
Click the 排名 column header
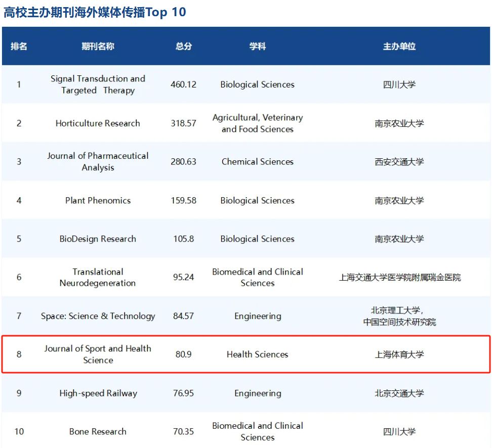[x=19, y=46]
